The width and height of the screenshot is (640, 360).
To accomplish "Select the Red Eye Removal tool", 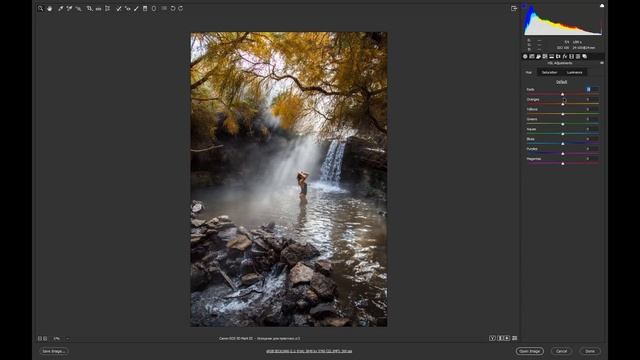I will 127,8.
